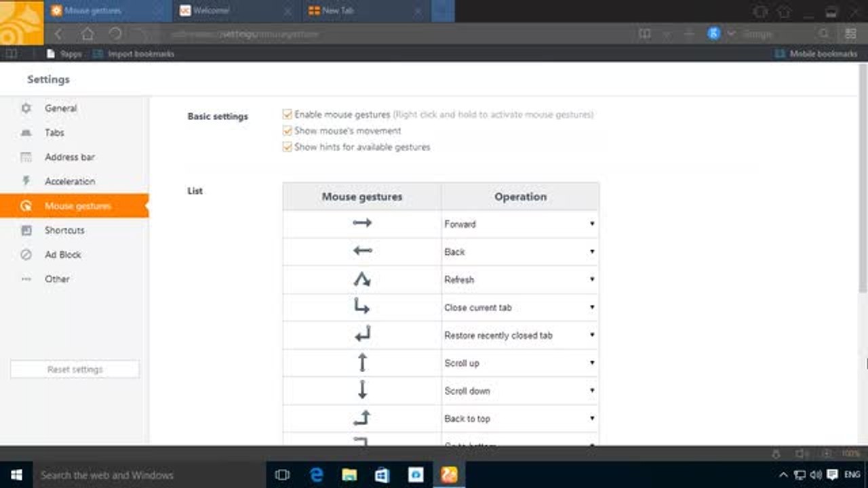Toggle Show mouse's movement checkbox
868x488 pixels.
[x=288, y=131]
